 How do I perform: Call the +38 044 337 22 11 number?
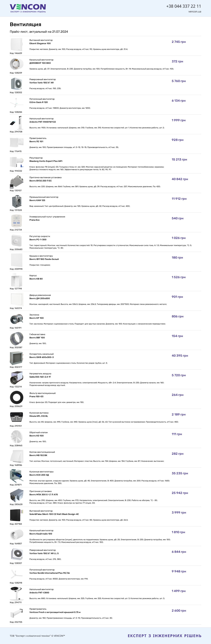(x=184, y=6)
